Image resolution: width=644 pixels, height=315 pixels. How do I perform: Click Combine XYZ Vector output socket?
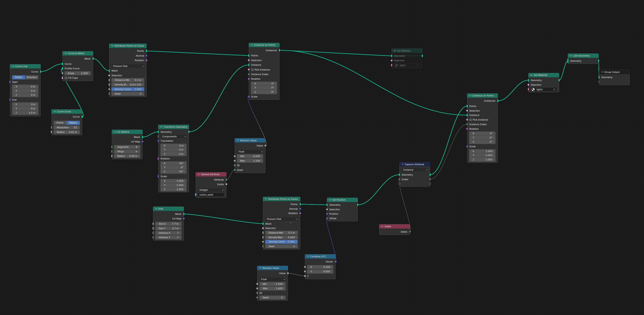click(x=335, y=262)
